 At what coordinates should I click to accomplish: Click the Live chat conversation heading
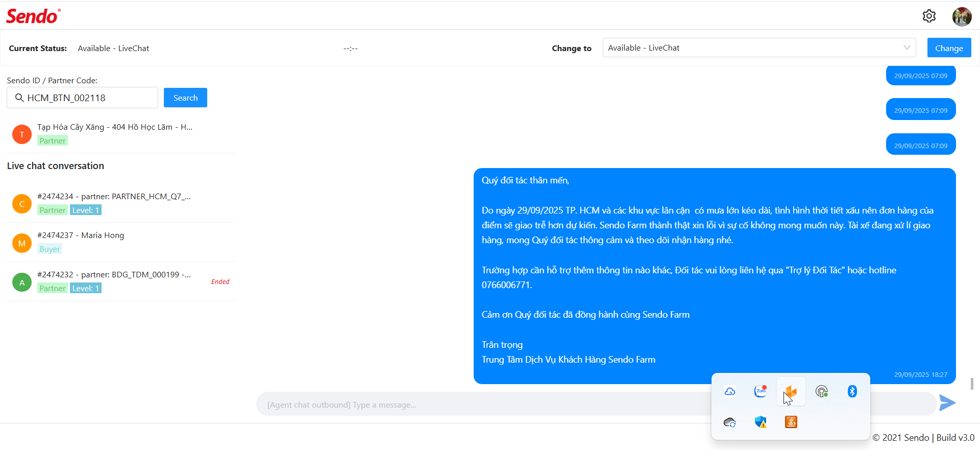click(x=56, y=165)
